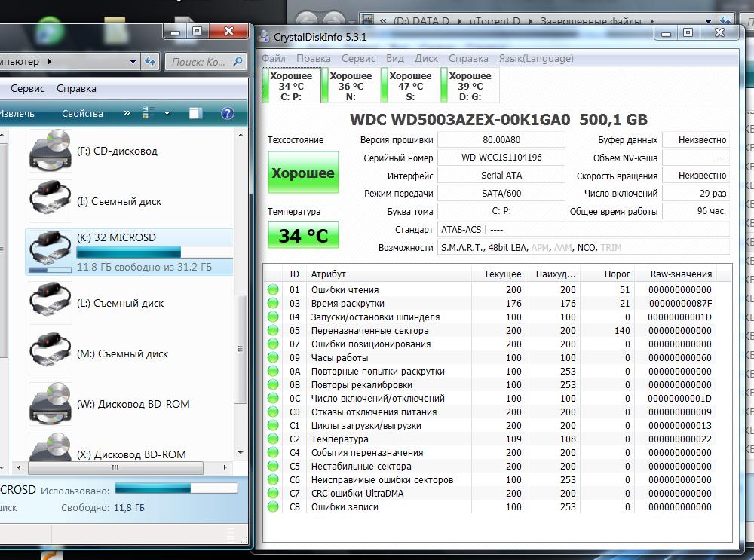The height and width of the screenshot is (560, 754).
Task: Click the F: CD drive icon
Action: (50, 151)
